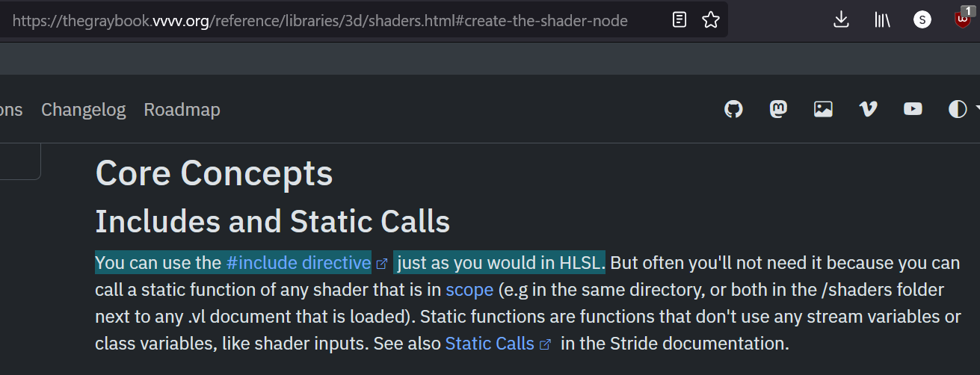The image size is (980, 375).
Task: Open the Roadmap menu item
Action: coord(182,110)
